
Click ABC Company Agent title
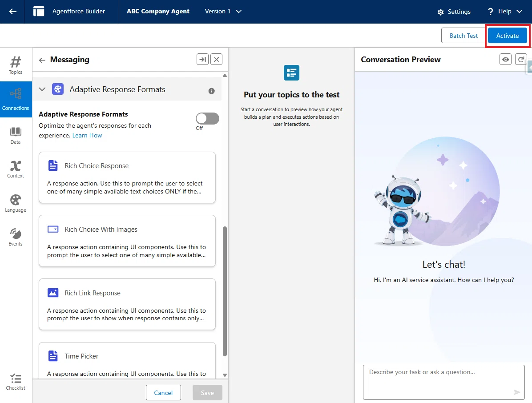coord(158,11)
